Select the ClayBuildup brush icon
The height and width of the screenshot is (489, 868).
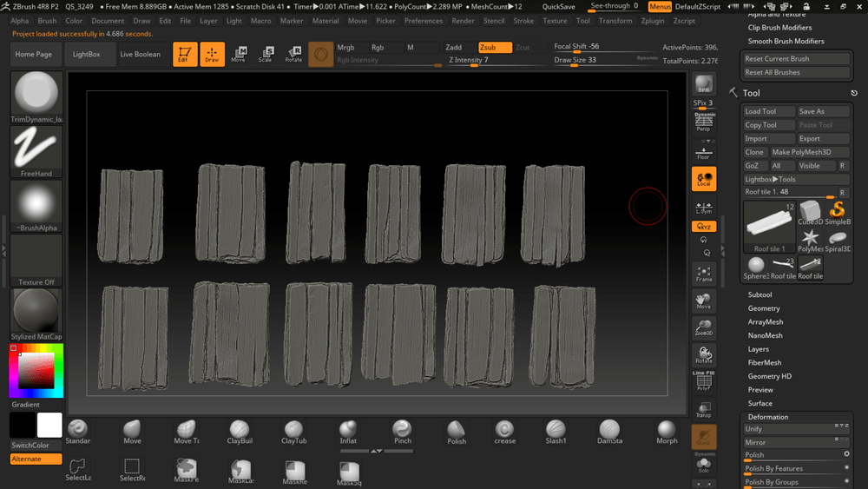pyautogui.click(x=240, y=431)
